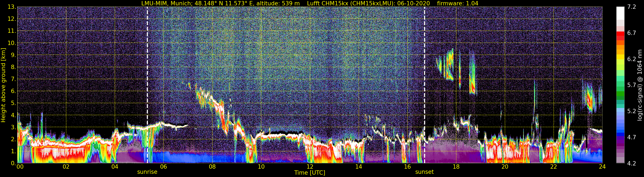Click the height tick label '5.'
The height and width of the screenshot is (177, 644).
pos(13,103)
